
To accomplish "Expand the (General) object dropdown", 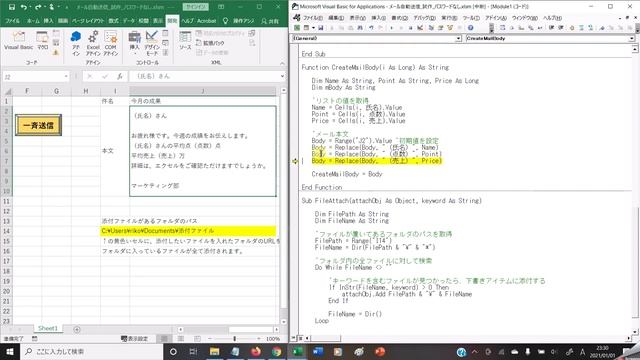I will click(458, 38).
